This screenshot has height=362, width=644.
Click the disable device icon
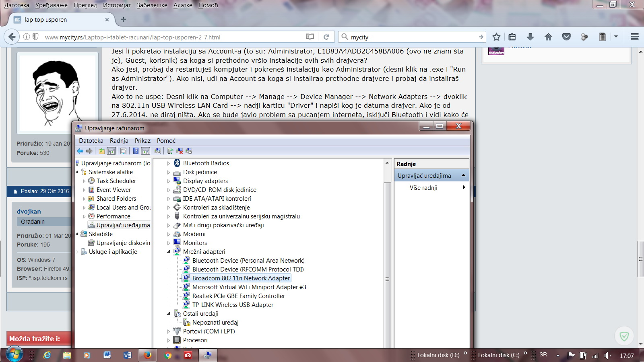click(189, 151)
